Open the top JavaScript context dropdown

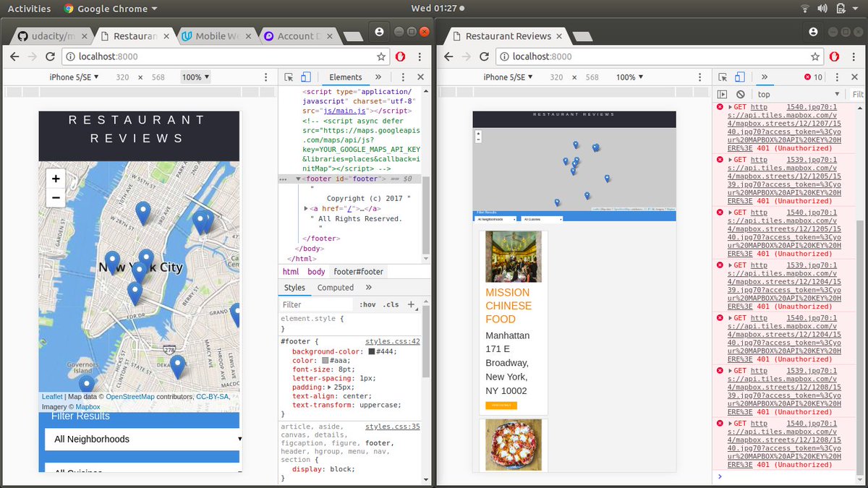tap(798, 95)
